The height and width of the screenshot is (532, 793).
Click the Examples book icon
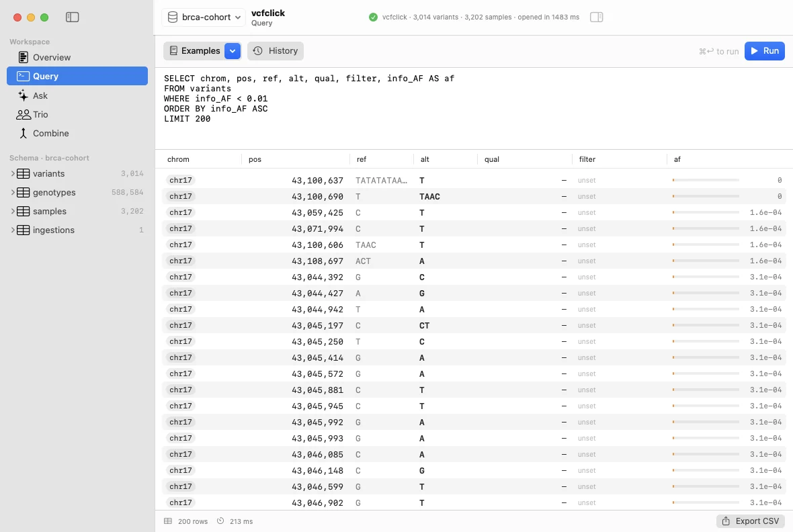point(173,51)
